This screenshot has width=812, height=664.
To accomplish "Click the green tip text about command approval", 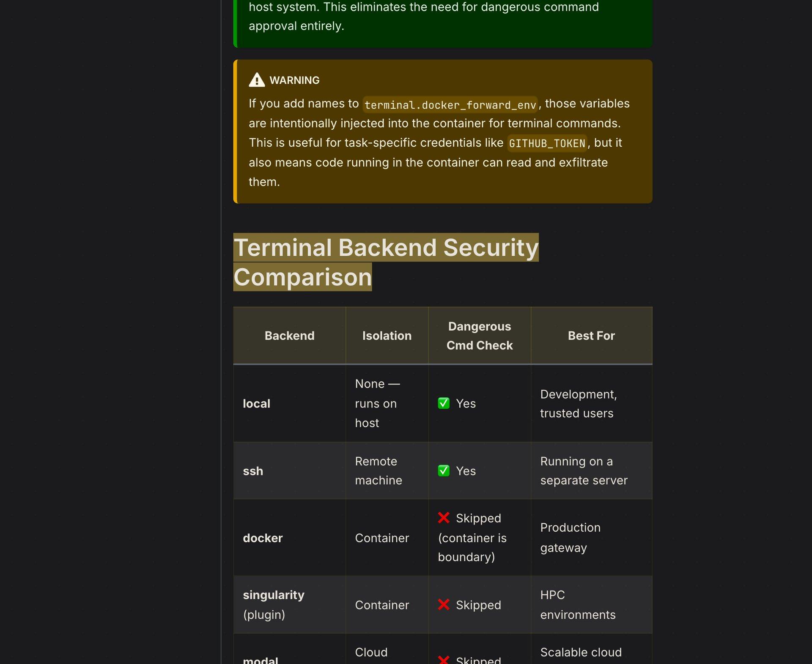I will coord(424,16).
